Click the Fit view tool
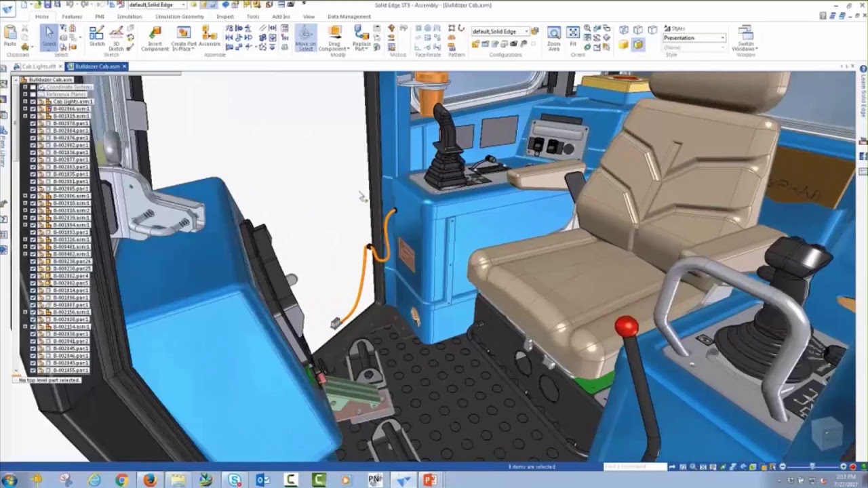 pyautogui.click(x=573, y=37)
